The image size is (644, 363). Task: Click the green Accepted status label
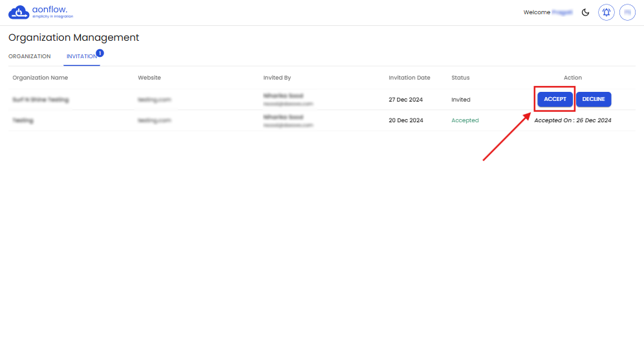(465, 120)
